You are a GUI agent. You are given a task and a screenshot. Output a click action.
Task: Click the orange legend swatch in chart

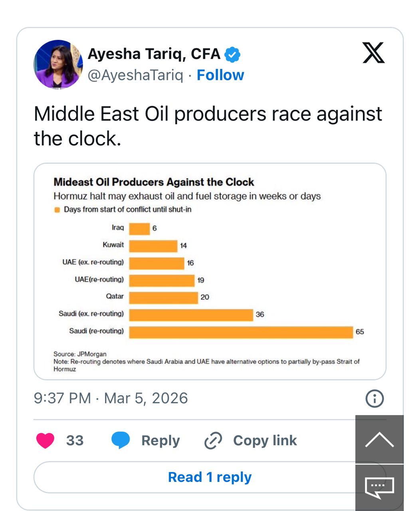(x=57, y=210)
